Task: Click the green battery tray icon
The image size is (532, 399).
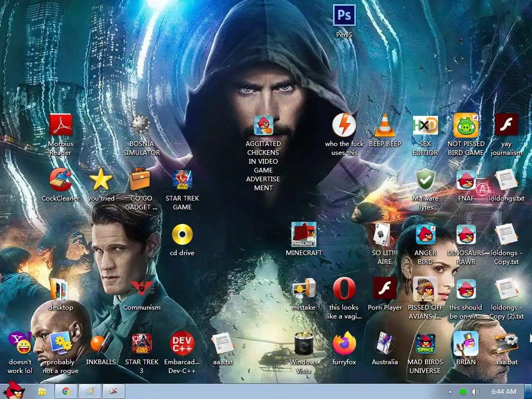Action: point(462,392)
